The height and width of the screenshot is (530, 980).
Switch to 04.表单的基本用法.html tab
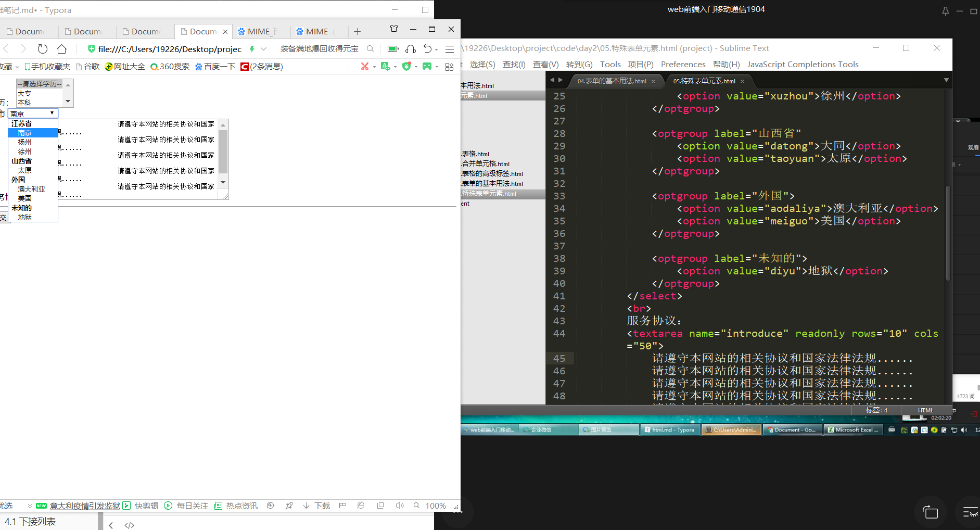[612, 81]
